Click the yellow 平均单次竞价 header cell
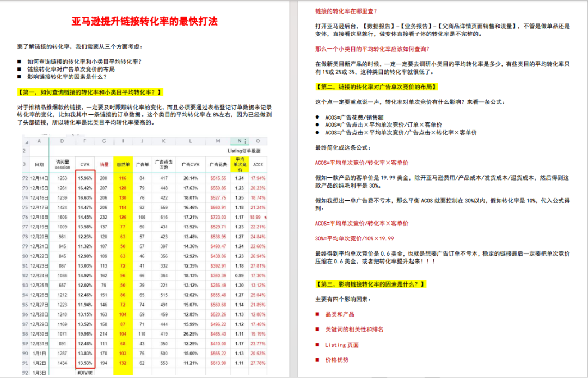This screenshot has width=588, height=378. click(x=240, y=164)
